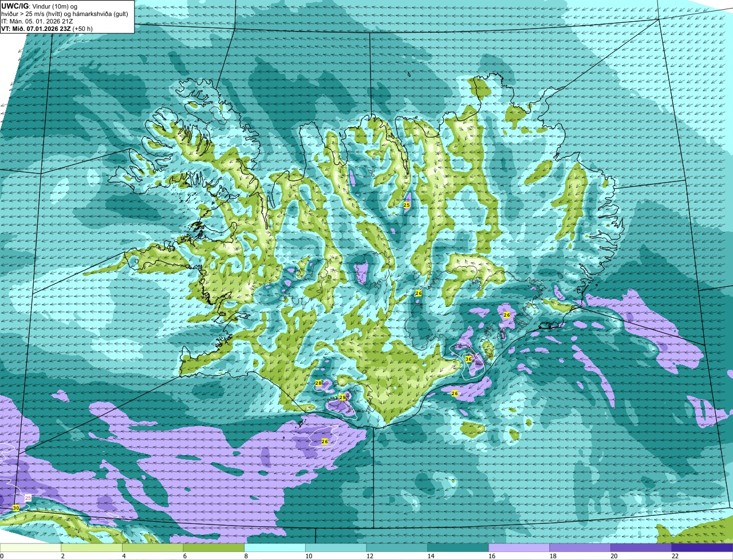The width and height of the screenshot is (733, 560).
Task: Click the yellow gust label reading 28
Action: point(318,383)
